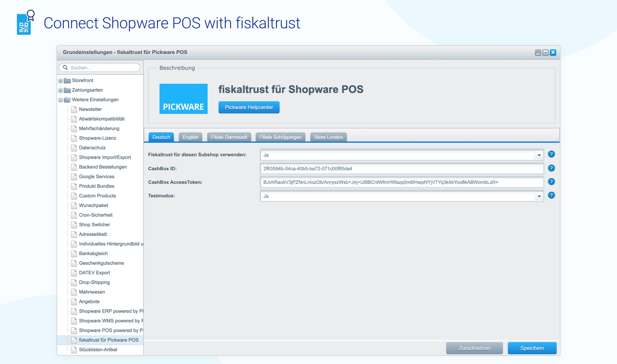Click help icon beside CashBox ID field
This screenshot has height=364, width=617.
tap(551, 168)
